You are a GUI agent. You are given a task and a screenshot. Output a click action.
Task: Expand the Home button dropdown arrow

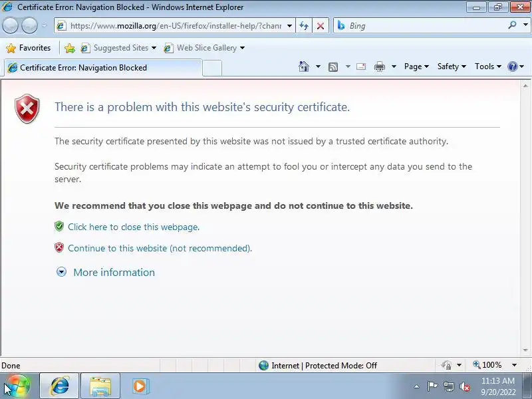(x=318, y=66)
